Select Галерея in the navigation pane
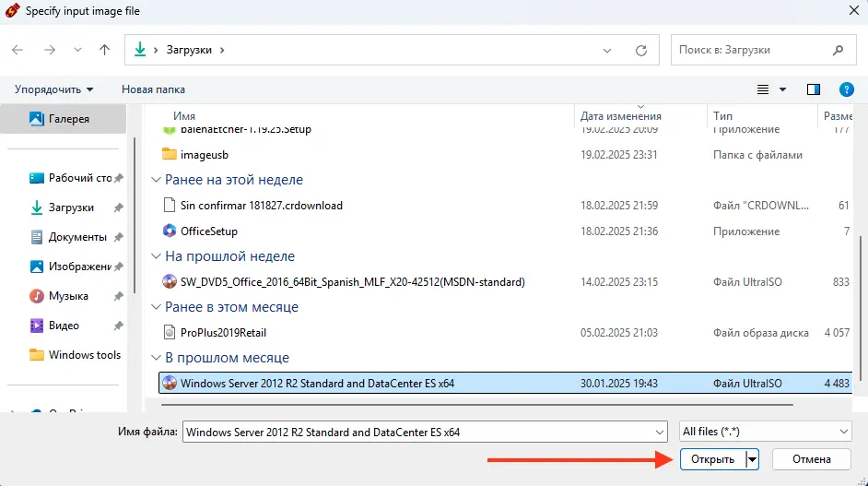The width and height of the screenshot is (868, 486). coord(63,119)
